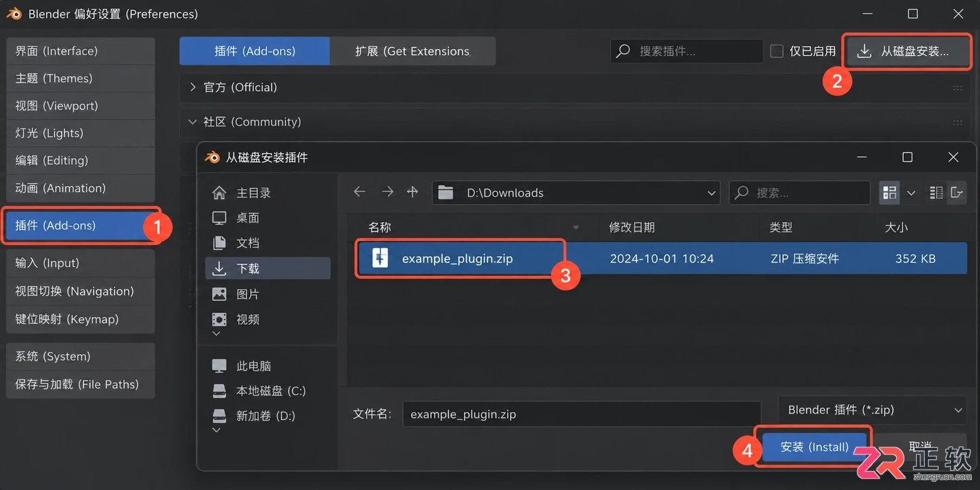The image size is (980, 490).
Task: Click the 安装 (Install) button
Action: (x=815, y=447)
